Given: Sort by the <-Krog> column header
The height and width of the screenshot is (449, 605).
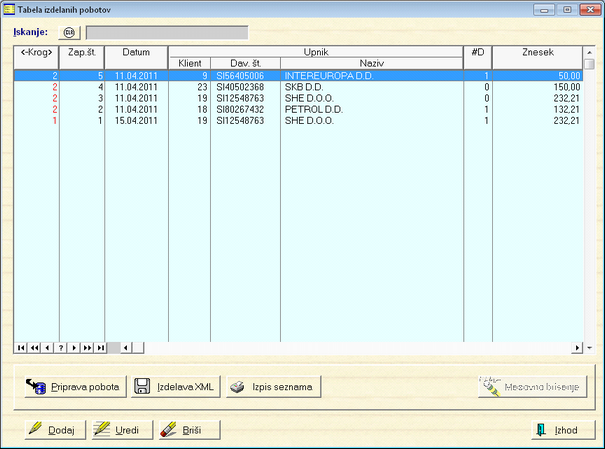Looking at the screenshot, I should coord(36,51).
